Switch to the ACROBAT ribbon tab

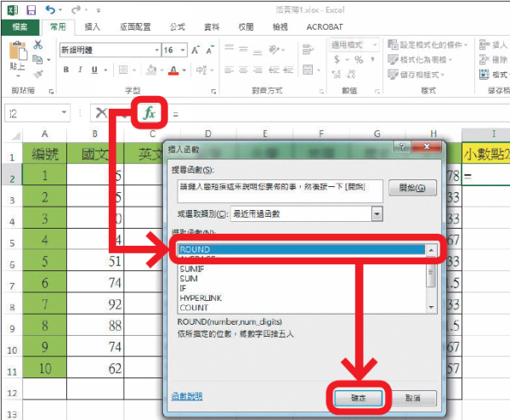click(x=325, y=27)
